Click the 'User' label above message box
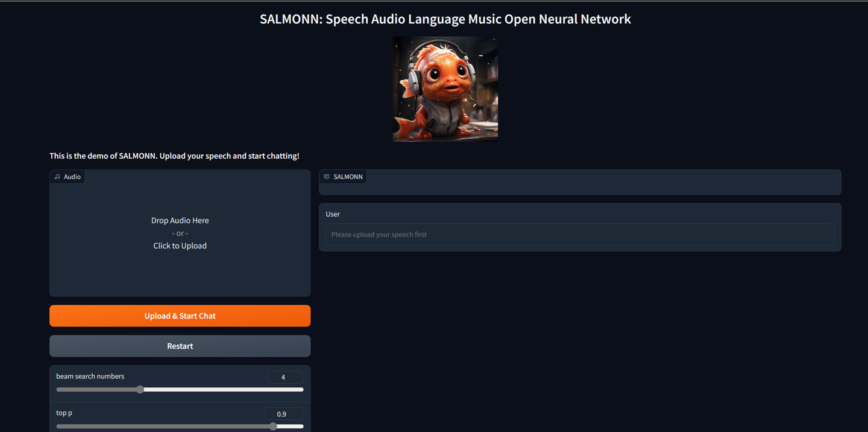Viewport: 868px width, 432px height. (x=333, y=214)
